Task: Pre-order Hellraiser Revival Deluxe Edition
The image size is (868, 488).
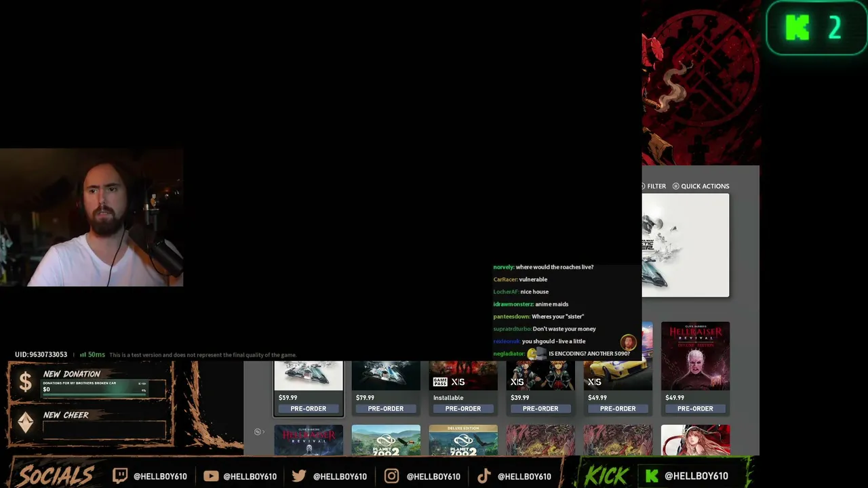Action: pyautogui.click(x=695, y=409)
